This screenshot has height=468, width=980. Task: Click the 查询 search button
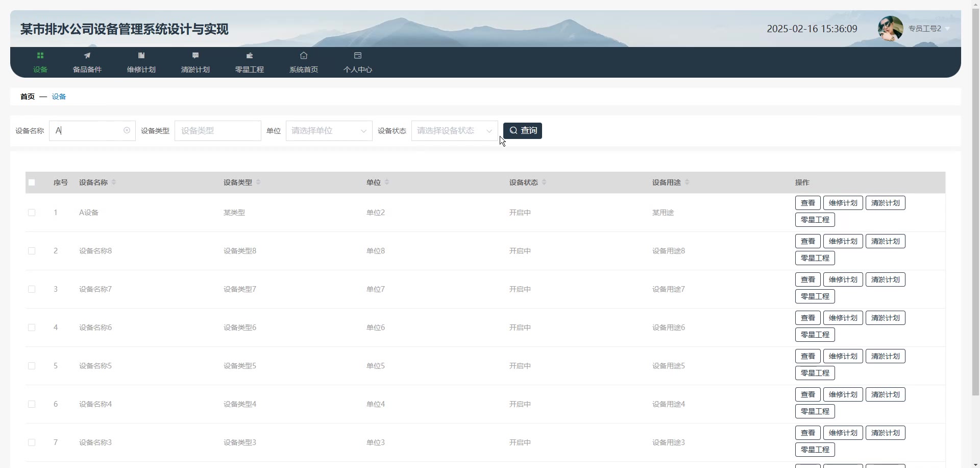[523, 131]
